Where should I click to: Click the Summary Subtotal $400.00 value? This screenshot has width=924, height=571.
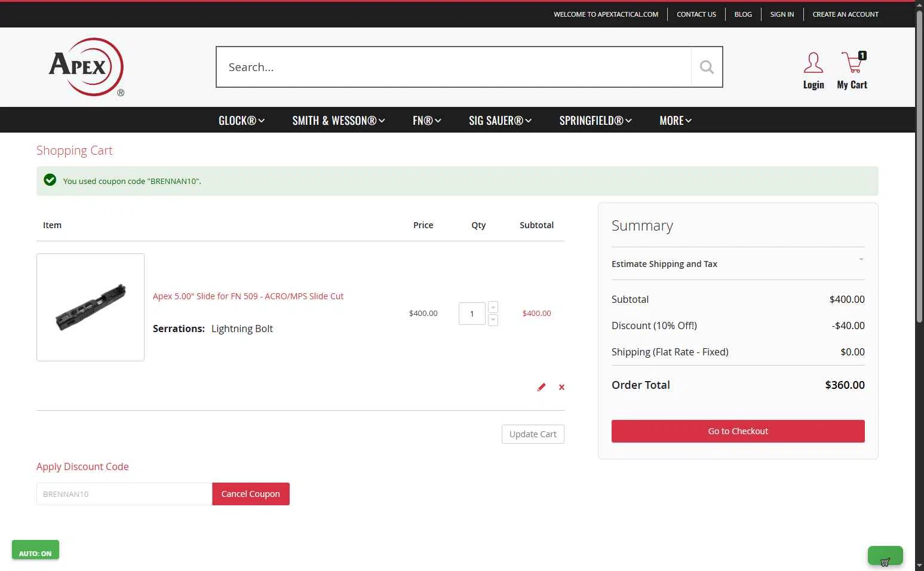847,299
